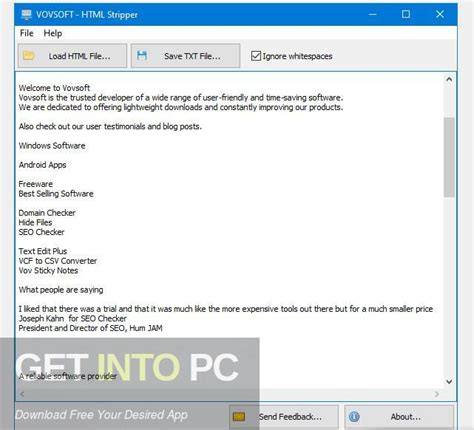Click the yellow envelope feedback icon
Image resolution: width=474 pixels, height=430 pixels.
[239, 416]
